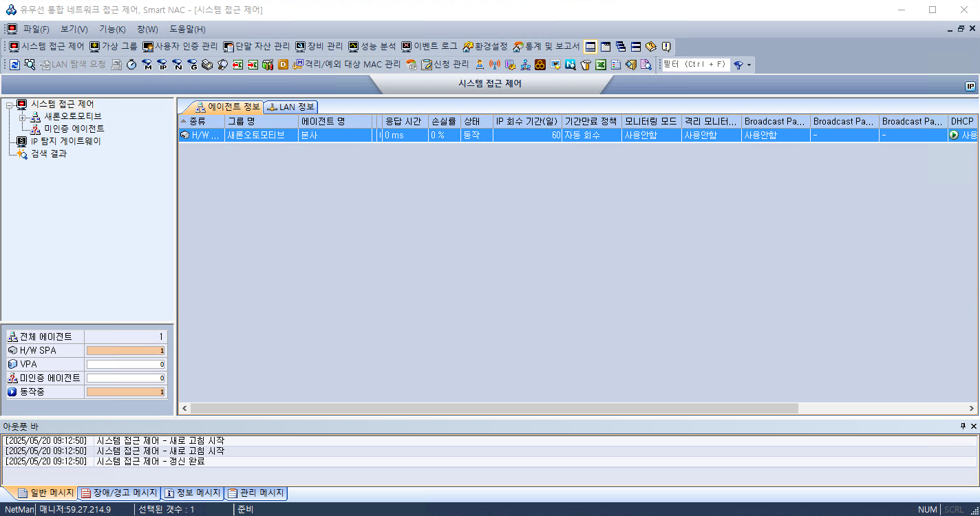Select the funnel filter with letter M
This screenshot has height=516, width=980.
147,65
